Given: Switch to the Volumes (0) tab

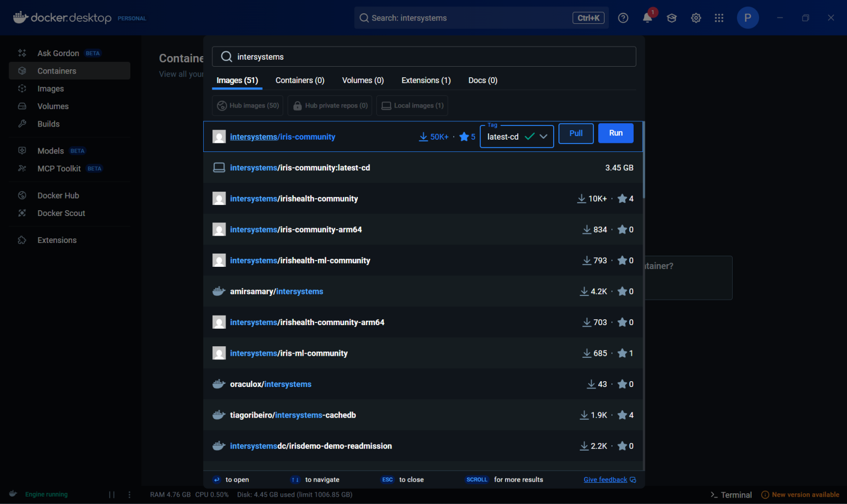Looking at the screenshot, I should tap(363, 80).
